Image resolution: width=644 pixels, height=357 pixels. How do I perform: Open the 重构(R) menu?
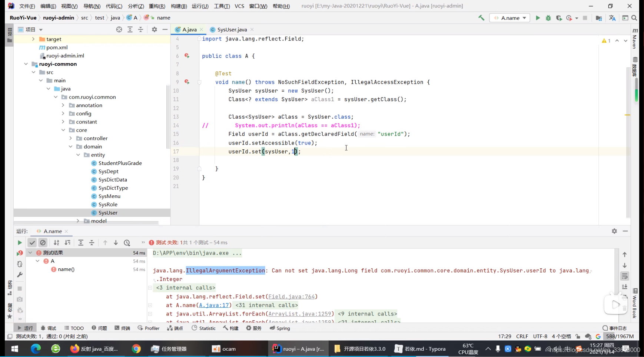157,6
